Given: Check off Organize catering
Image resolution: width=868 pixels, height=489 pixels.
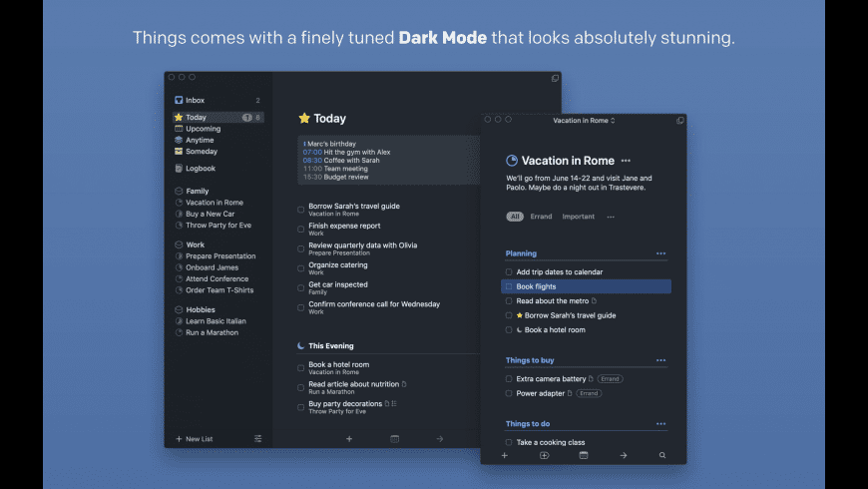Looking at the screenshot, I should pyautogui.click(x=300, y=268).
